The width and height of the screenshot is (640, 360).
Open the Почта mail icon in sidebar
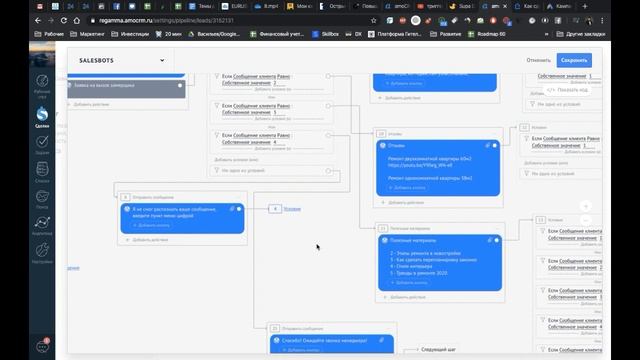coord(42,197)
